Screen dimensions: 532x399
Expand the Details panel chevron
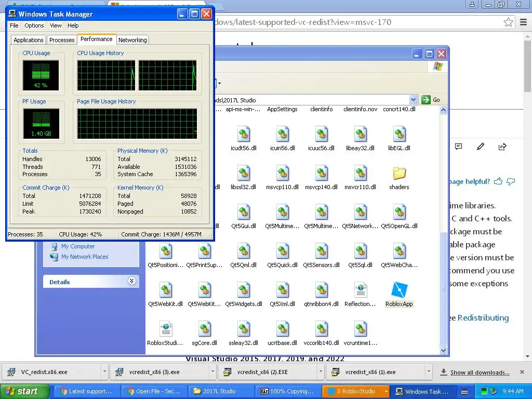point(131,281)
